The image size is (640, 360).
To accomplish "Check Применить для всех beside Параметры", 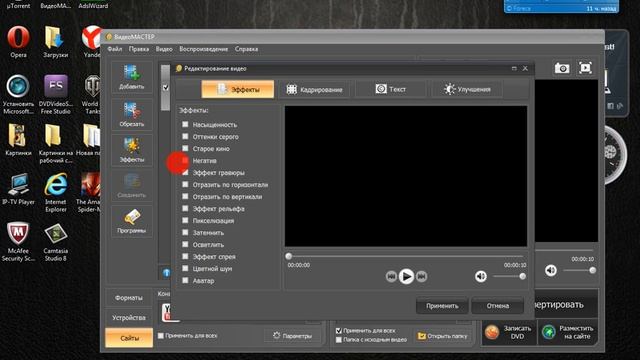I will pyautogui.click(x=161, y=336).
